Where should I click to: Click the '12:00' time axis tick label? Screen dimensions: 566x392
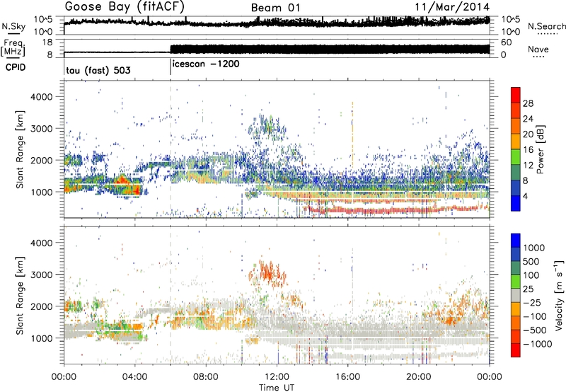(277, 377)
